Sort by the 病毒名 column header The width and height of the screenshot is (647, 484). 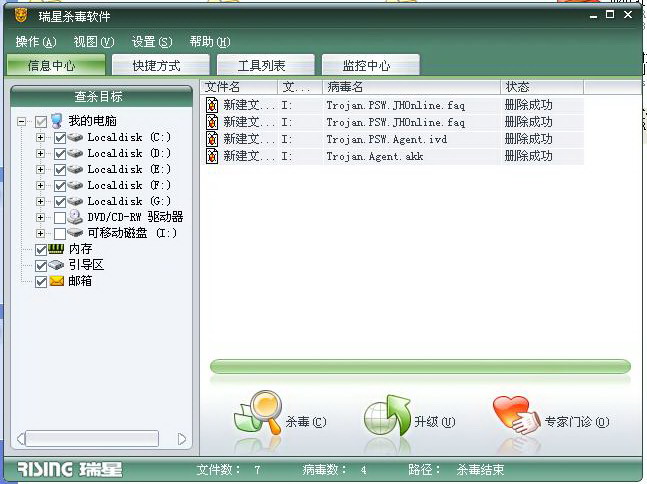411,87
